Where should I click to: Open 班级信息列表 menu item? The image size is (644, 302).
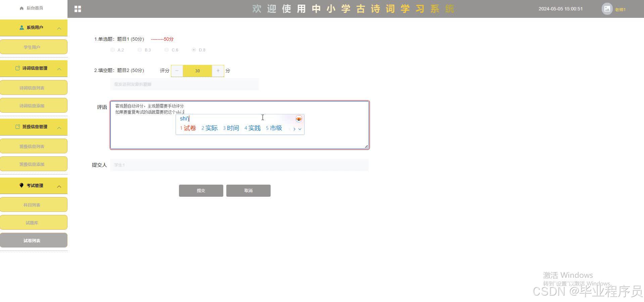[34, 146]
